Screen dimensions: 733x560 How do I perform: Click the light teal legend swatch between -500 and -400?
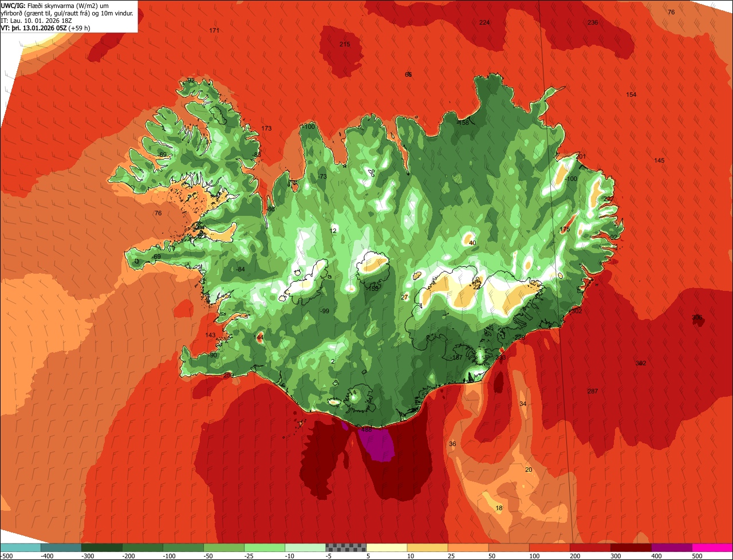[21, 547]
